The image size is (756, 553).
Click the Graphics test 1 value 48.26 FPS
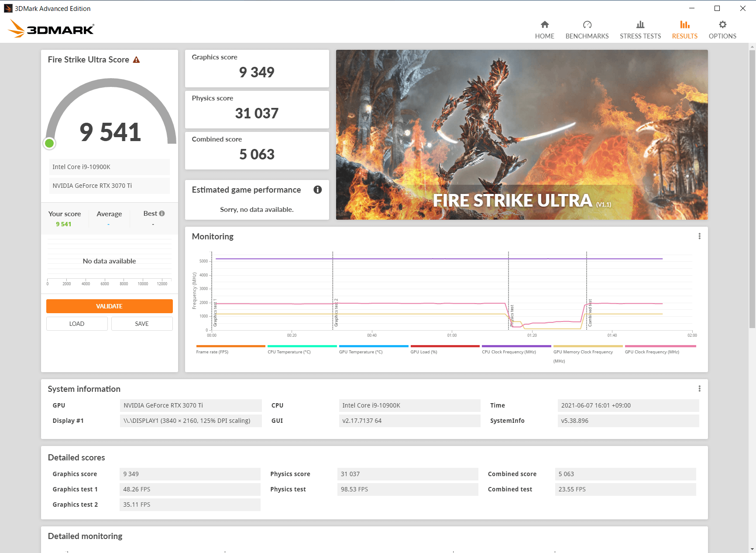[x=190, y=489]
